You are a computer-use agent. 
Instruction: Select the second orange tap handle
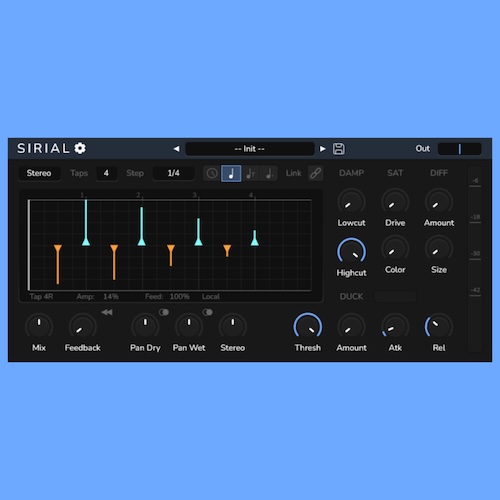pos(114,248)
